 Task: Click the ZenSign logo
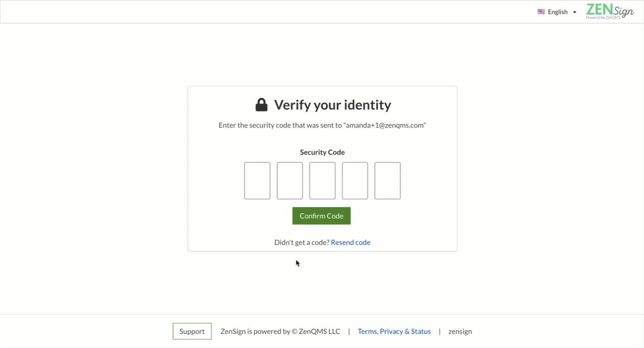(610, 12)
